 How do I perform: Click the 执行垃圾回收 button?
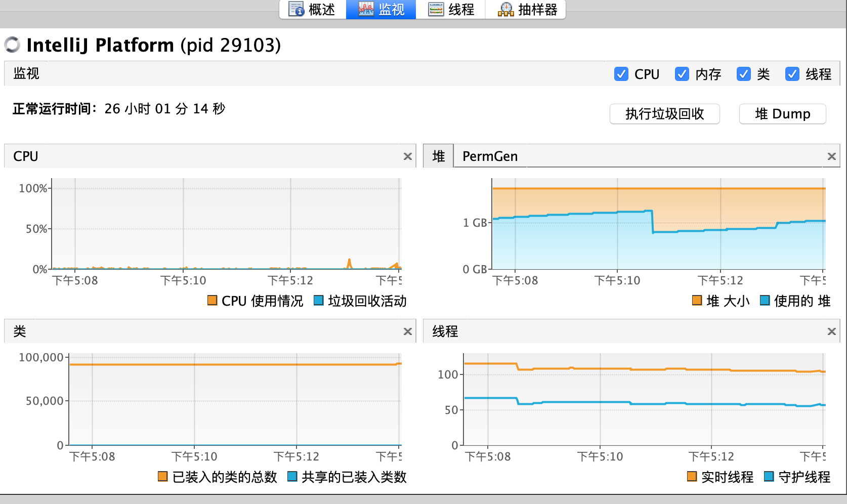(x=664, y=114)
